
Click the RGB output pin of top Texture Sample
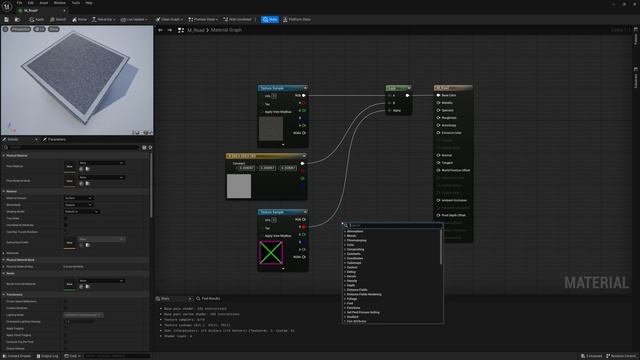tap(304, 96)
